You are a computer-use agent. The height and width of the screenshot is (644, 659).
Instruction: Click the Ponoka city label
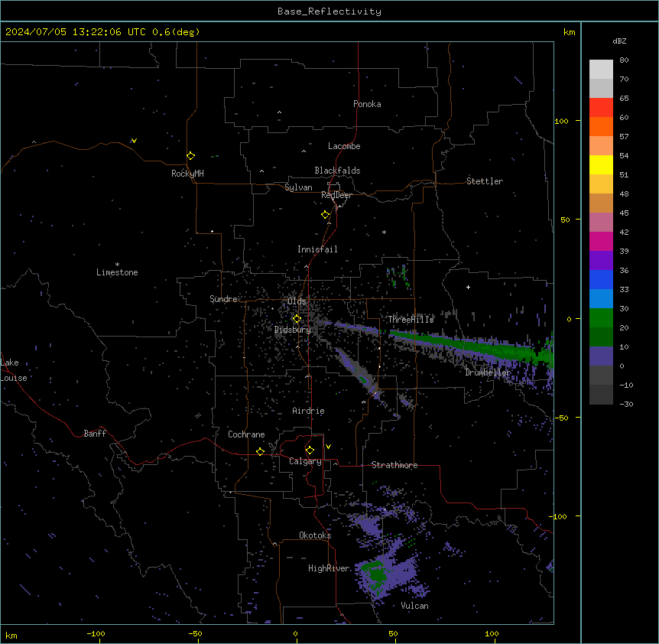pyautogui.click(x=367, y=104)
